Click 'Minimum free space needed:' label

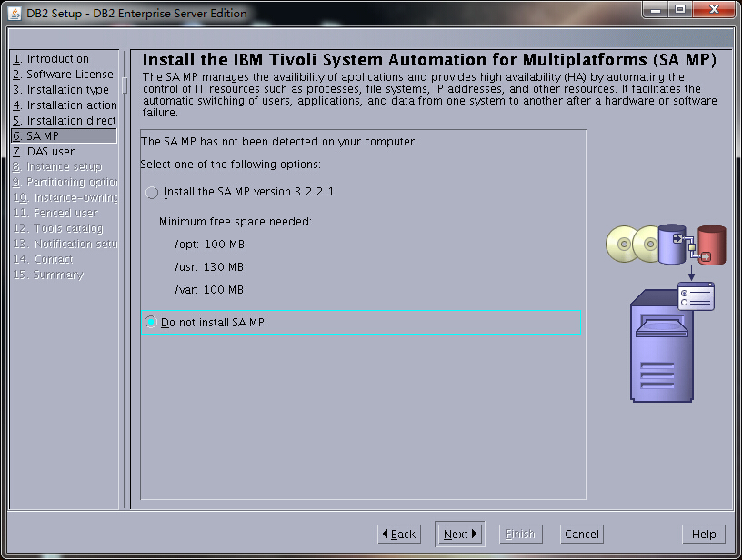236,221
